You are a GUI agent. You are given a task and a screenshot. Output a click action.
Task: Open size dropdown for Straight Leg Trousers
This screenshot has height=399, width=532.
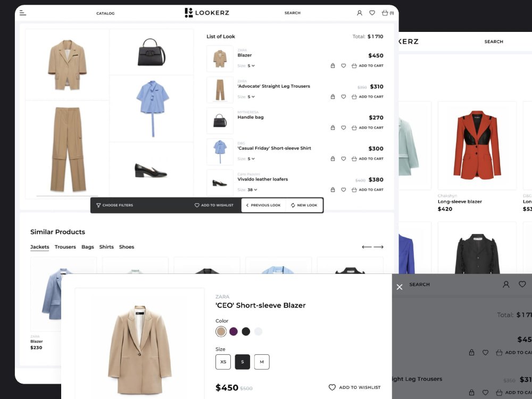251,97
